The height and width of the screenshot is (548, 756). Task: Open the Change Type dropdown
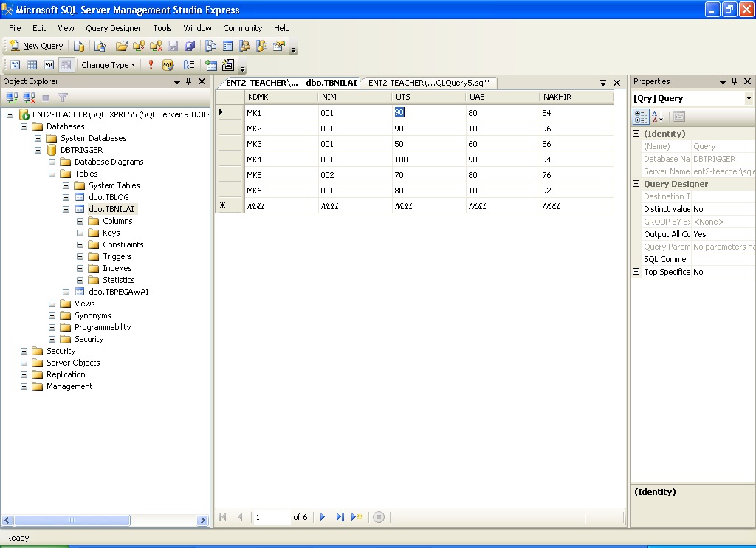click(108, 65)
